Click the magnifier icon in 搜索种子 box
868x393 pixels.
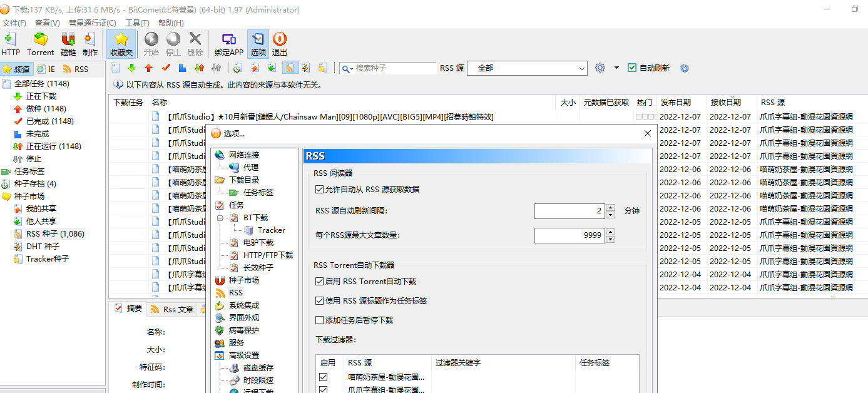point(347,68)
